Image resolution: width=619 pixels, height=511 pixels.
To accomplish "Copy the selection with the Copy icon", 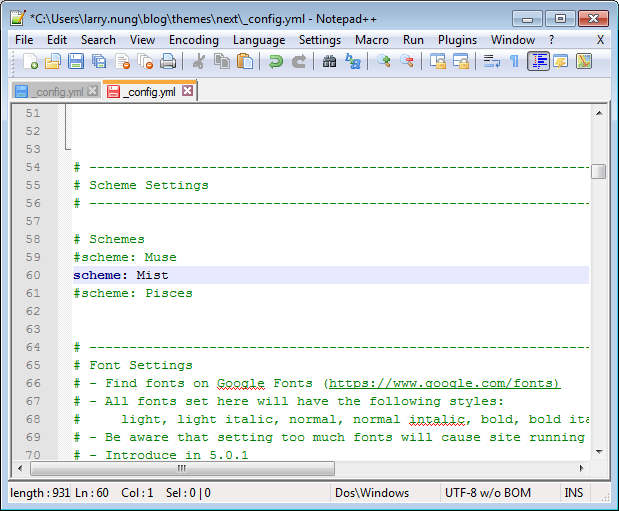I will point(222,62).
